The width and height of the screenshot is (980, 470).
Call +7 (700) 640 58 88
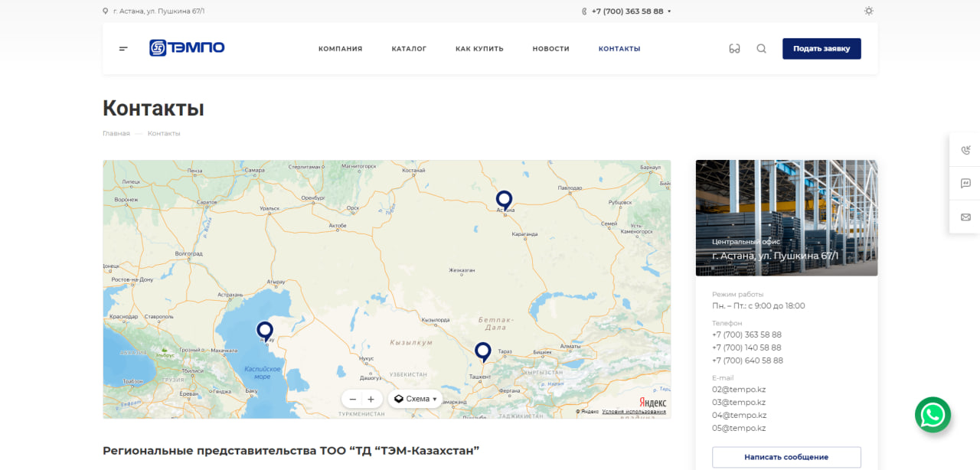pyautogui.click(x=747, y=361)
